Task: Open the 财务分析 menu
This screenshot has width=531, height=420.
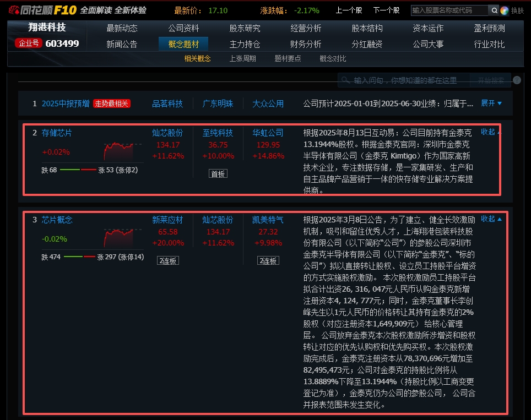Action: [306, 44]
